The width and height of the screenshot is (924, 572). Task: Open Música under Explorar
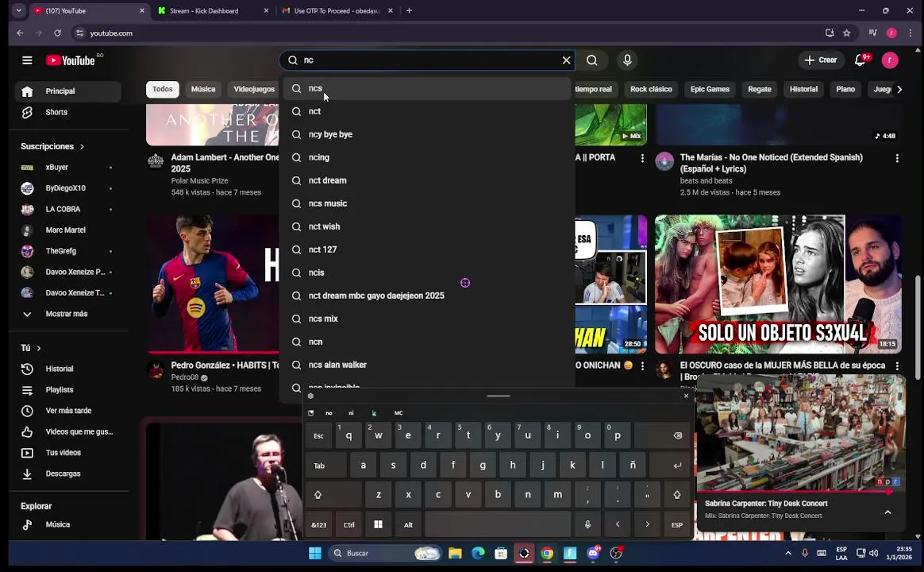(x=67, y=524)
